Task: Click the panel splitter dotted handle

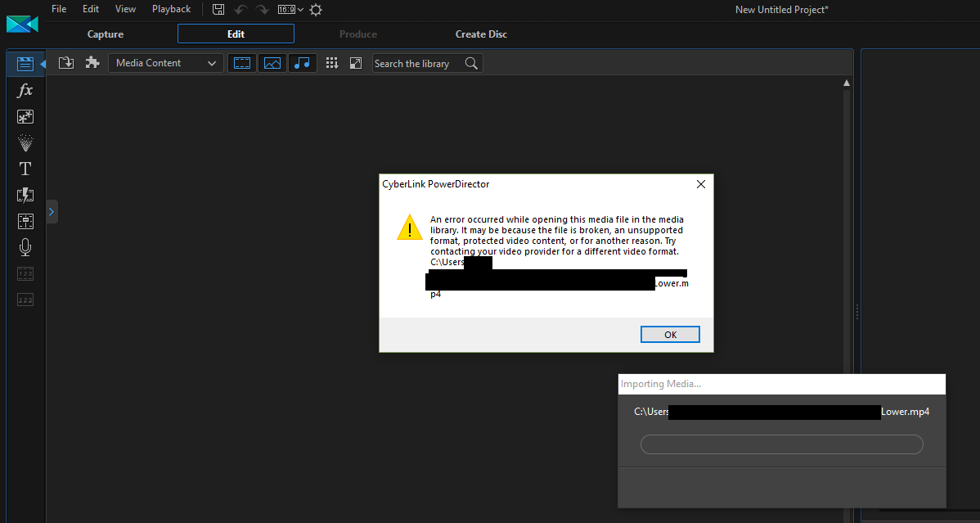Action: point(856,312)
